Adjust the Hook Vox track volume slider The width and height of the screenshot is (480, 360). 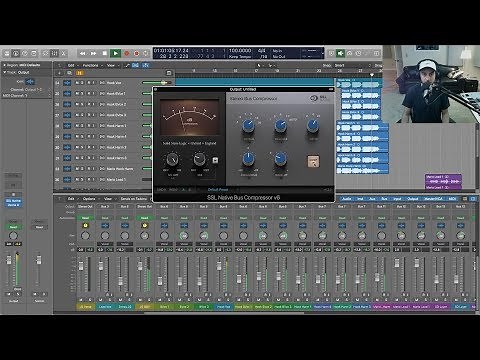[x=157, y=83]
